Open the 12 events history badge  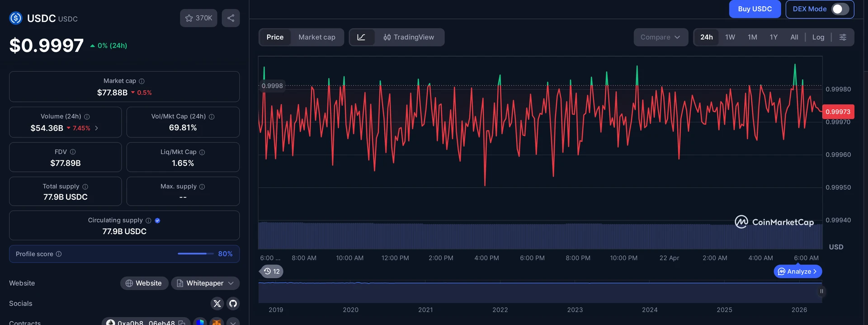point(272,271)
